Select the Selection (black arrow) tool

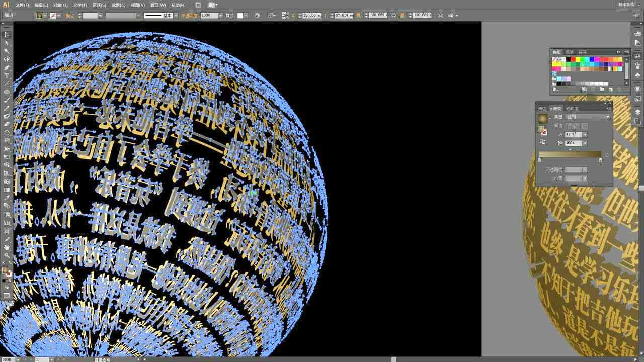click(7, 35)
